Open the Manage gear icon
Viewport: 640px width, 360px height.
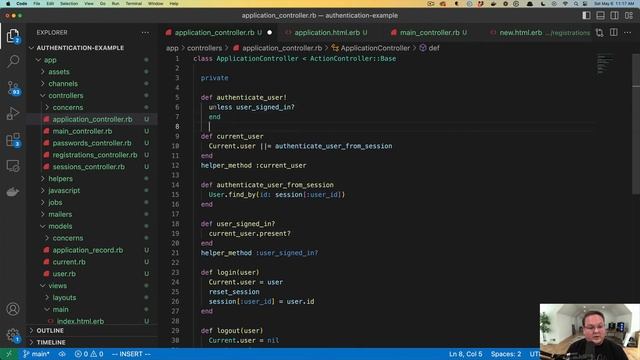pos(13,335)
